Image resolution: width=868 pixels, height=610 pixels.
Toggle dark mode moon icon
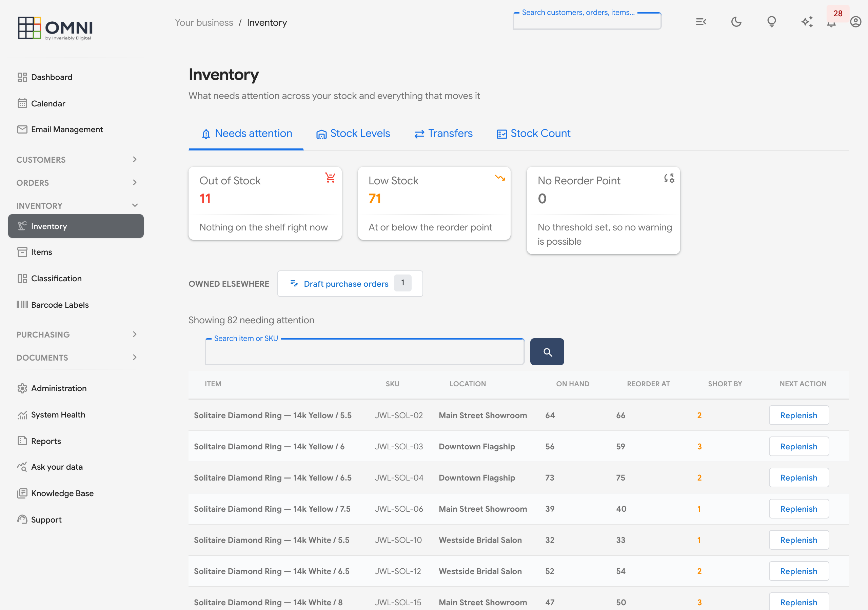pyautogui.click(x=736, y=22)
